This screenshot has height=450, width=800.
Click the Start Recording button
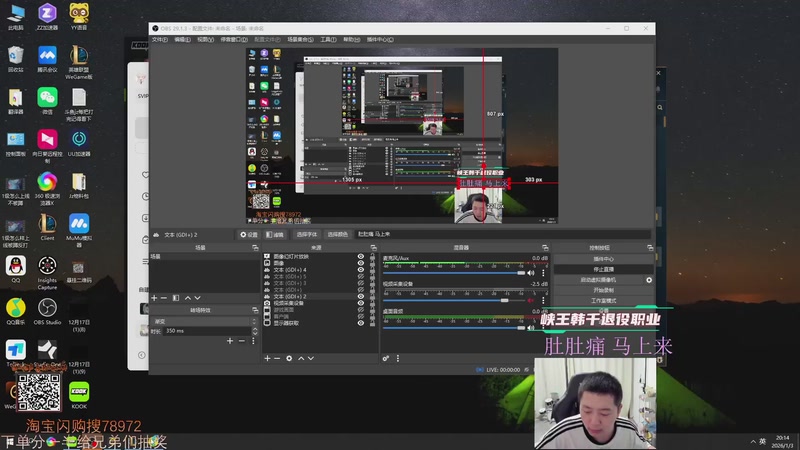604,290
